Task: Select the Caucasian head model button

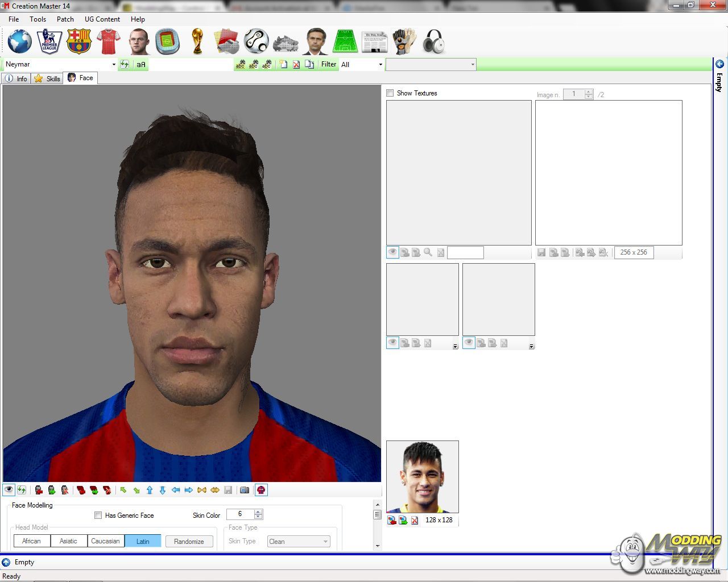Action: 105,541
